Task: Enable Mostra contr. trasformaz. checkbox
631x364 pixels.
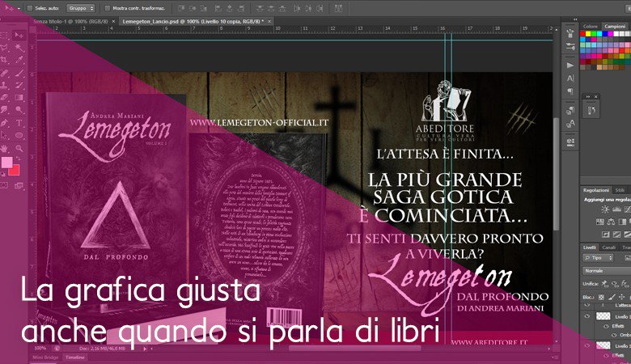Action: coord(107,8)
